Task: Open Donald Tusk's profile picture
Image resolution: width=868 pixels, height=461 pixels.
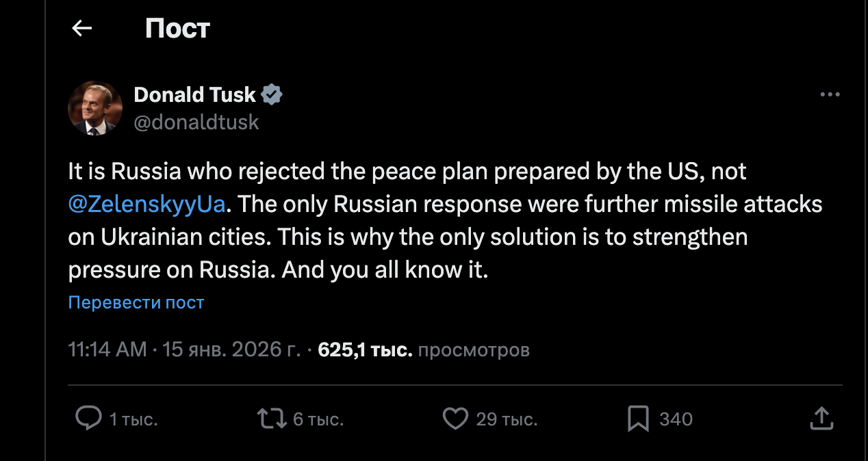Action: [x=94, y=108]
